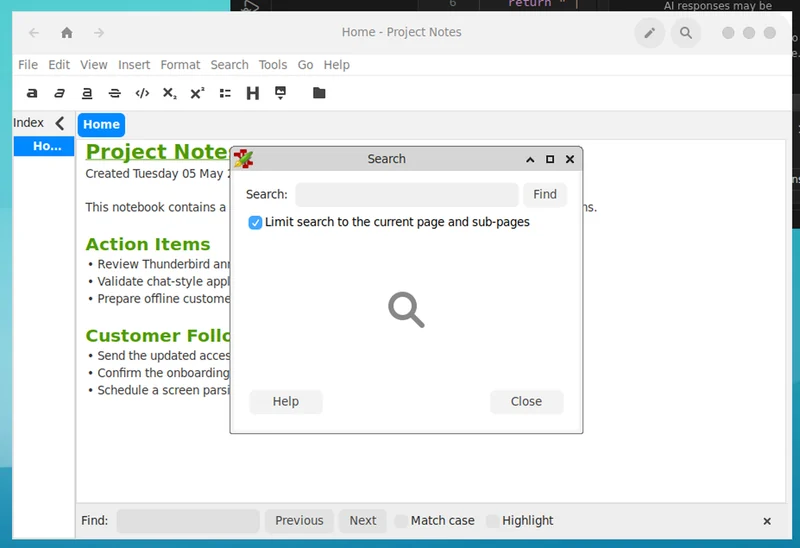Open the Help menu

tap(337, 65)
